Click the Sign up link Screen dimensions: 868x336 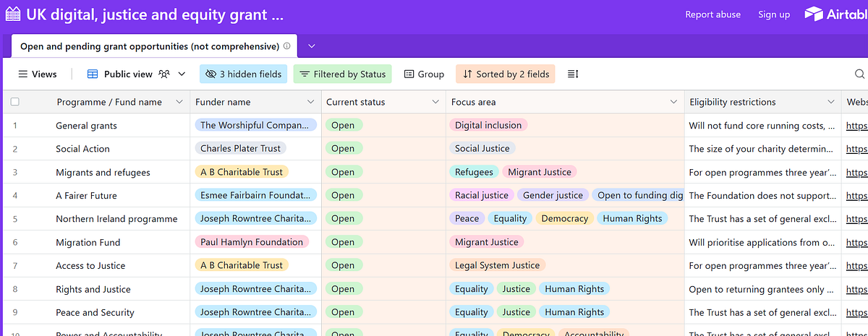(773, 14)
